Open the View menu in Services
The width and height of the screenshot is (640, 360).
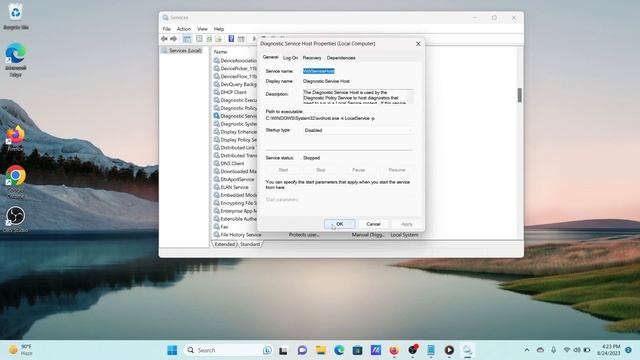coord(202,29)
